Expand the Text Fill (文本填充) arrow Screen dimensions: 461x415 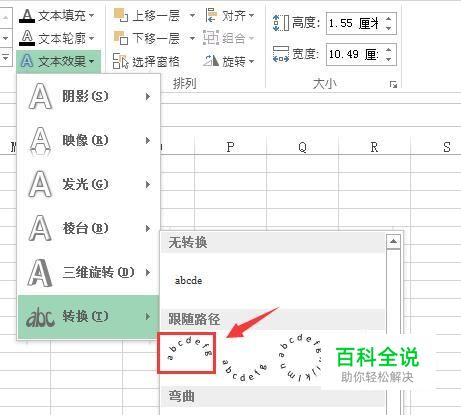91,15
